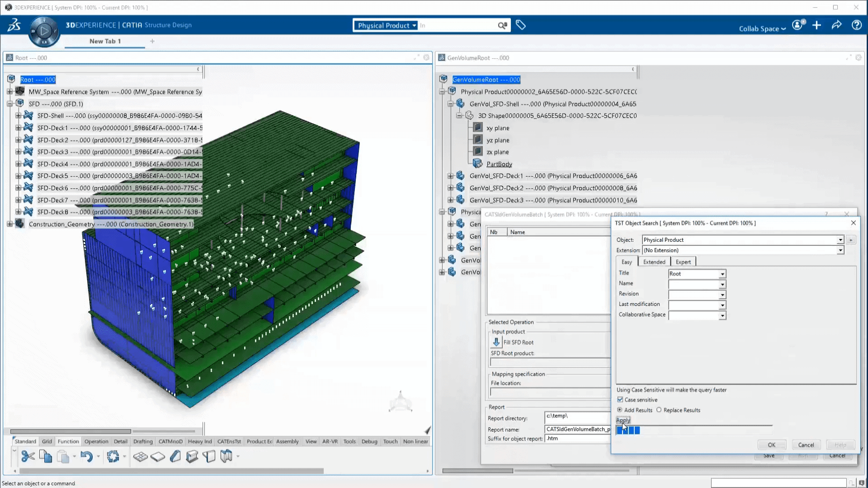
Task: Select the Root ---.000 tree item
Action: coord(38,80)
